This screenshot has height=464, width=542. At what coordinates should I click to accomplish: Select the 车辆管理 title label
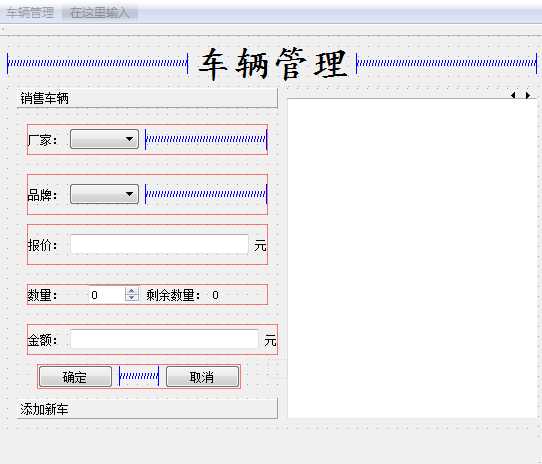[x=273, y=64]
